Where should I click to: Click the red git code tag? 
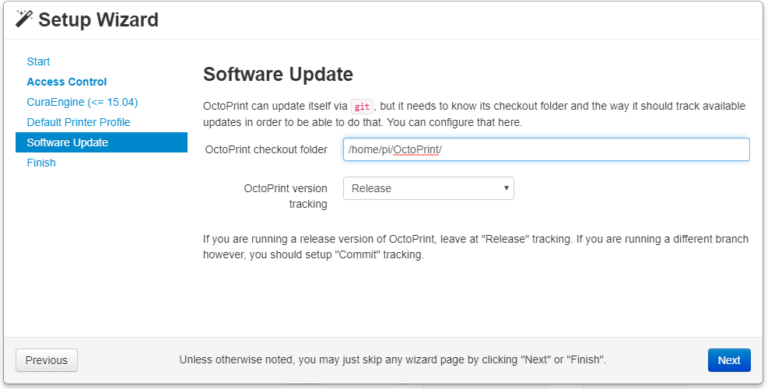coord(362,106)
